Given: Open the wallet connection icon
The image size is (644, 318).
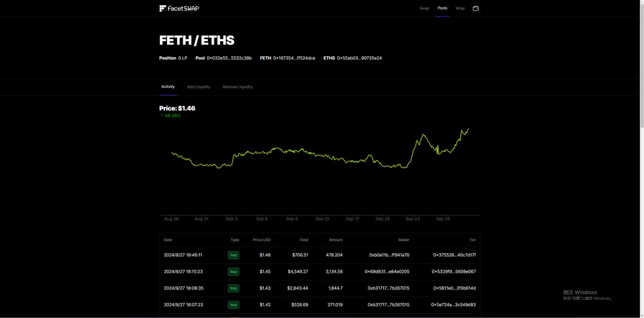Looking at the screenshot, I should [475, 9].
